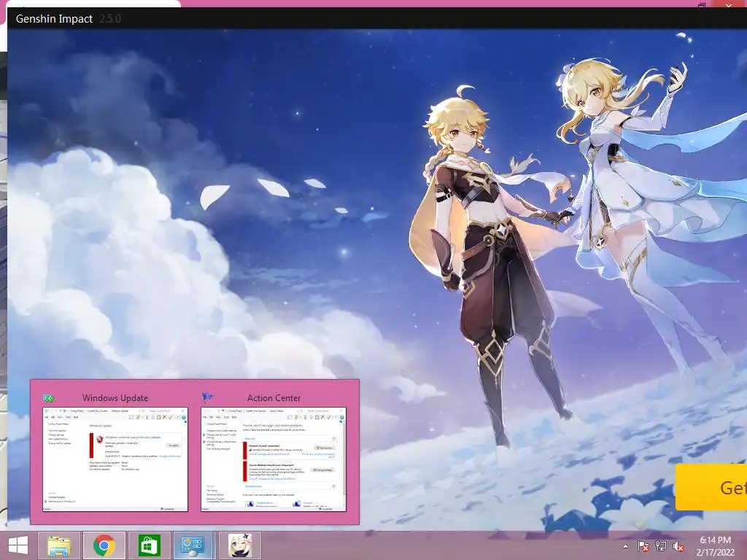Click the yellow Get button in launcher
This screenshot has width=747, height=560.
pyautogui.click(x=711, y=487)
